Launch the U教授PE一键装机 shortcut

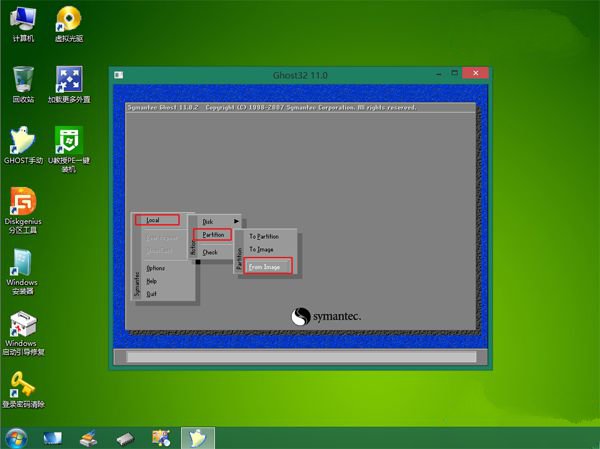click(69, 149)
